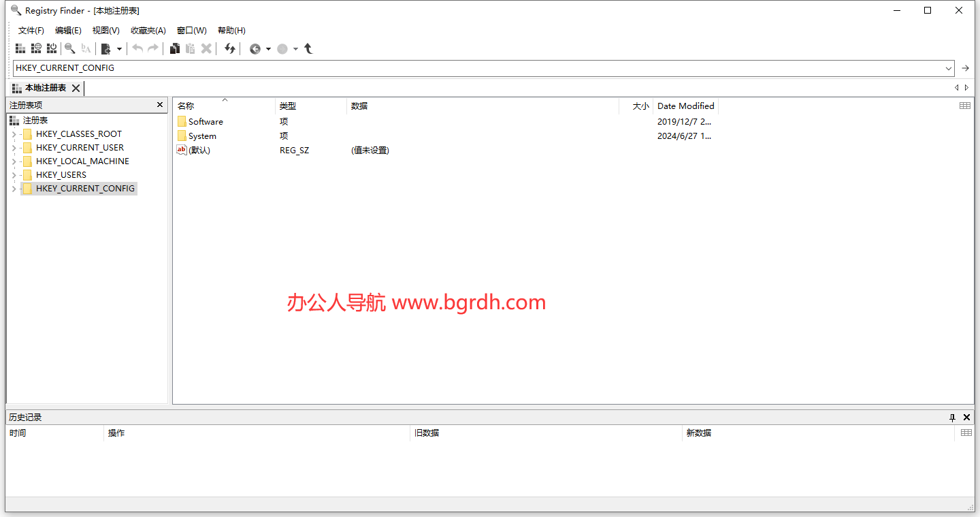Viewport: 980px width, 517px height.
Task: Toggle the column chooser grid icon above Date Modified
Action: coord(964,106)
